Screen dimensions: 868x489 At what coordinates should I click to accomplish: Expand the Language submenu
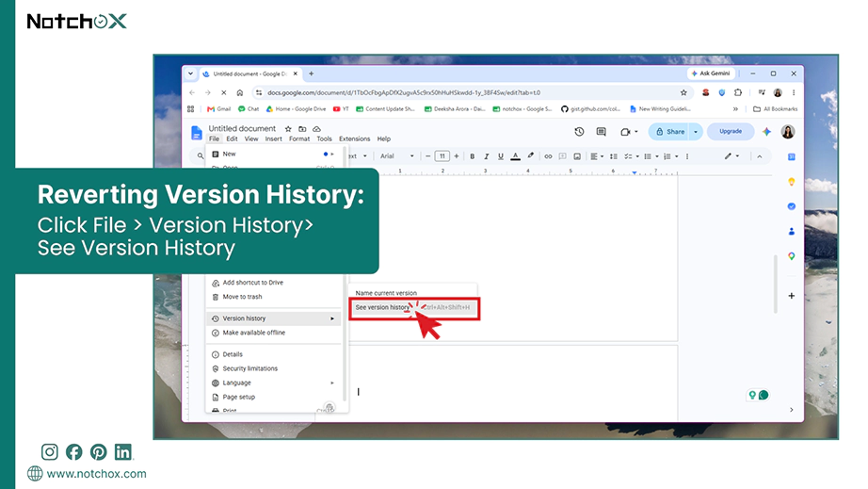274,383
